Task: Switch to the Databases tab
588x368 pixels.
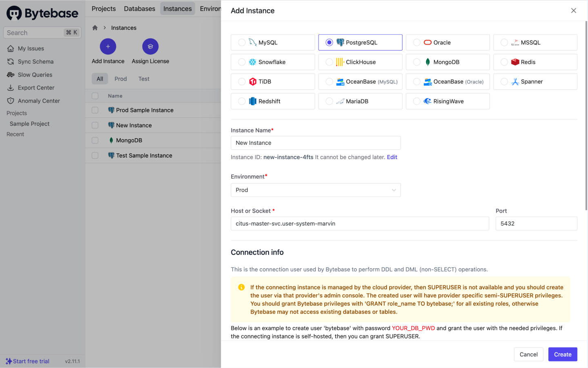Action: click(139, 9)
